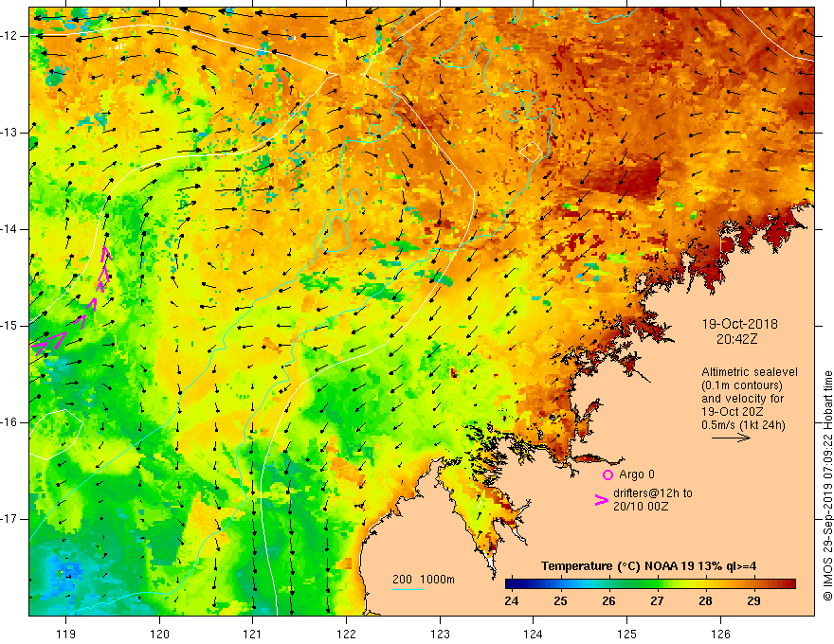Screen dimensions: 834x644
Task: Click the colorbar value 25
Action: 560,601
